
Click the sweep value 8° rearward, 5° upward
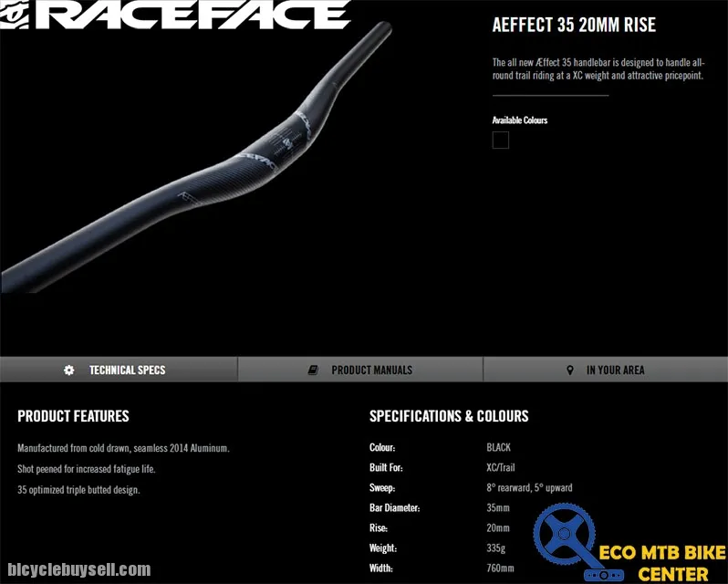click(529, 488)
